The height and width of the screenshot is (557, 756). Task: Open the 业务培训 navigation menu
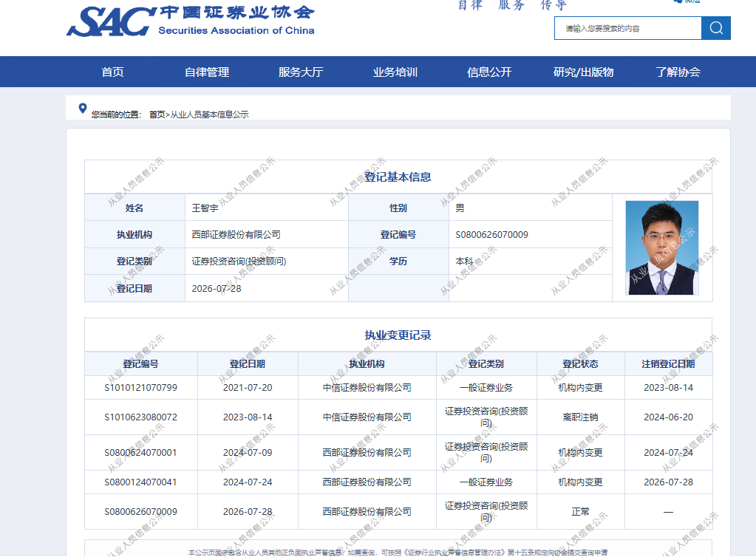click(x=395, y=72)
